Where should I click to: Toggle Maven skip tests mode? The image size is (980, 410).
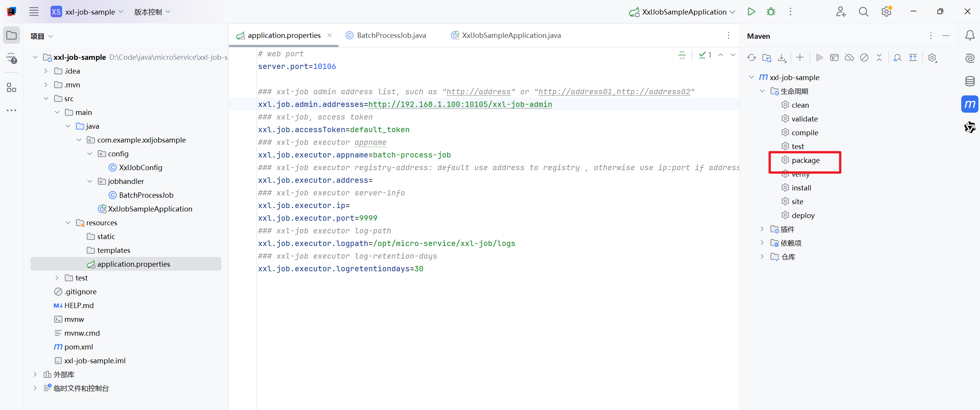pyautogui.click(x=864, y=57)
